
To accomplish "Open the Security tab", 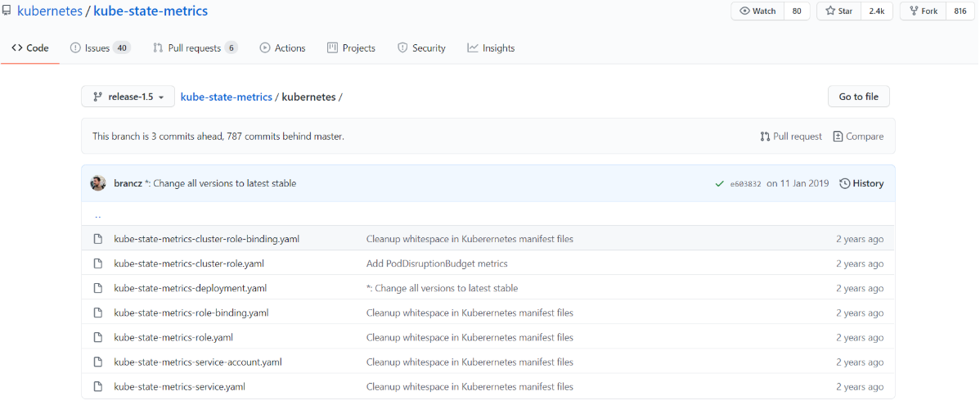I will click(421, 48).
